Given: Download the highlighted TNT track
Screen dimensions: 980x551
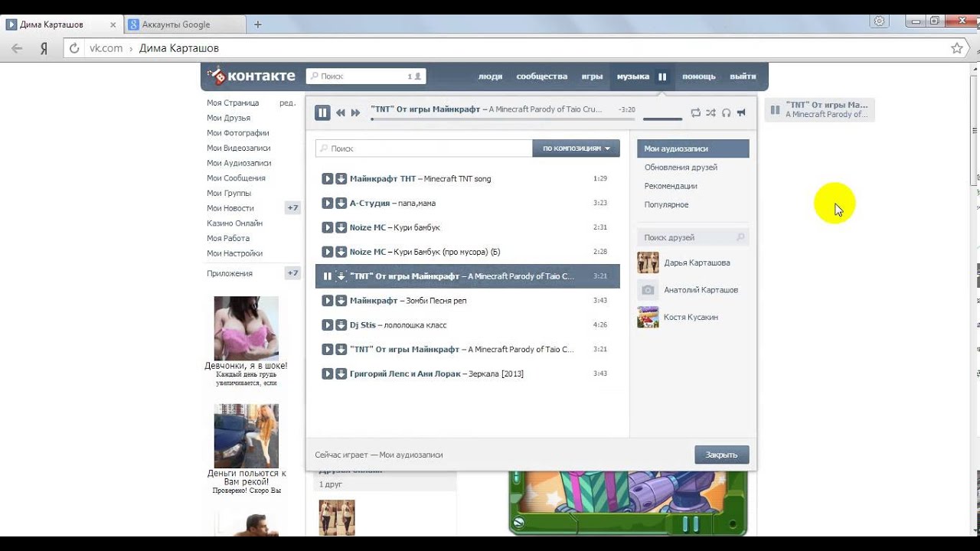Looking at the screenshot, I should pos(341,276).
